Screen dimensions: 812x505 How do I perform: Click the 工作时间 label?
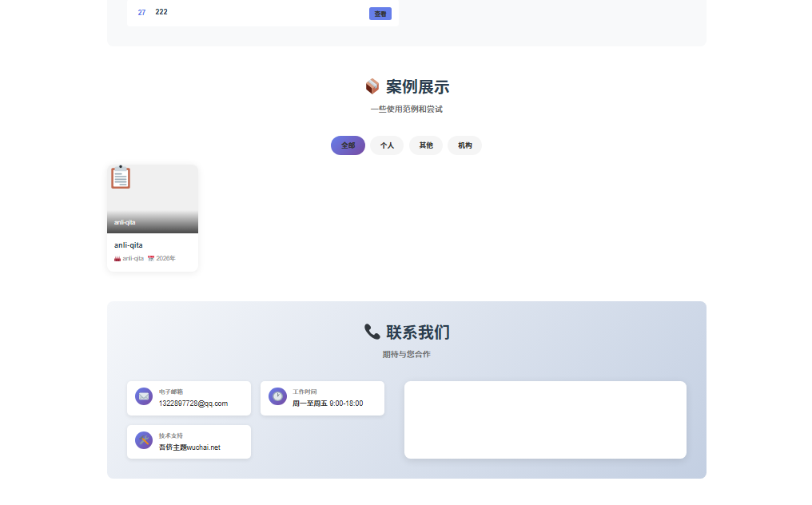304,392
